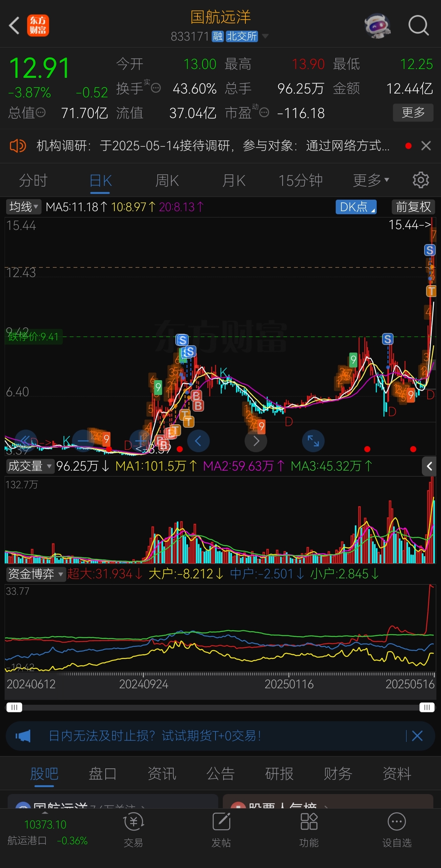
Task: Open the 公告 tab
Action: [220, 773]
